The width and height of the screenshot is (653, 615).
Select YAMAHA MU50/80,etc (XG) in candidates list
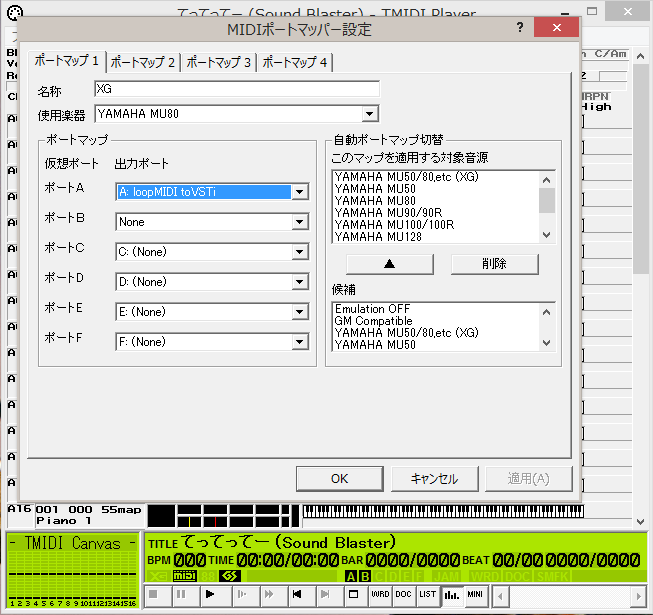coord(435,333)
